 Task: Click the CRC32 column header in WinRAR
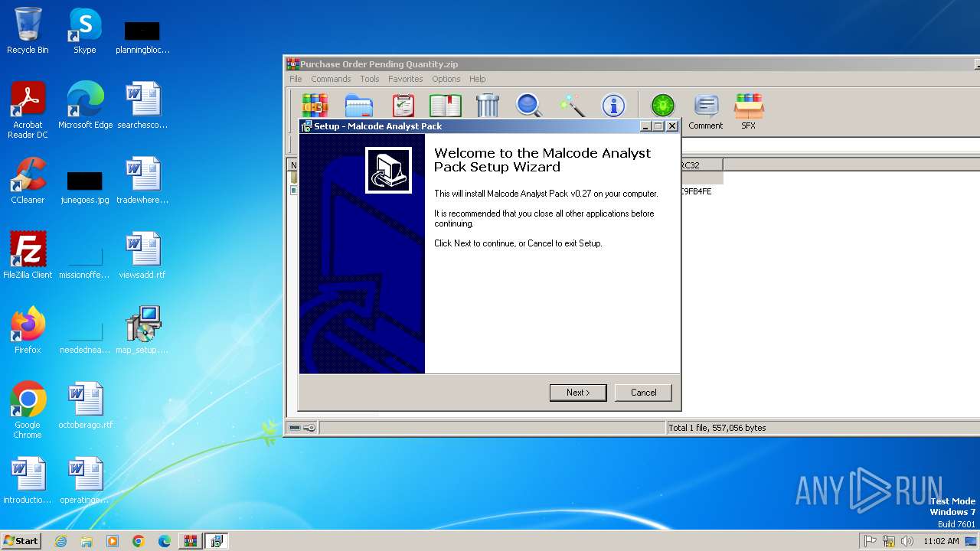click(x=701, y=165)
